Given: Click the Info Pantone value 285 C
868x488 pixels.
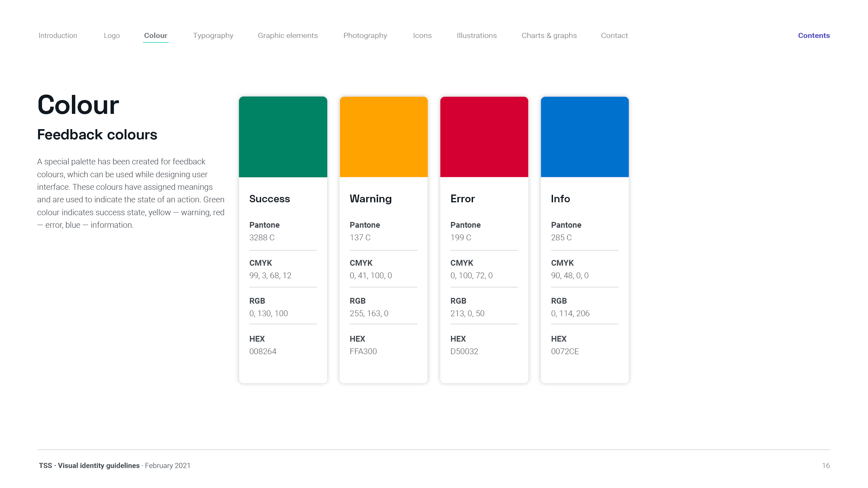Looking at the screenshot, I should point(561,238).
